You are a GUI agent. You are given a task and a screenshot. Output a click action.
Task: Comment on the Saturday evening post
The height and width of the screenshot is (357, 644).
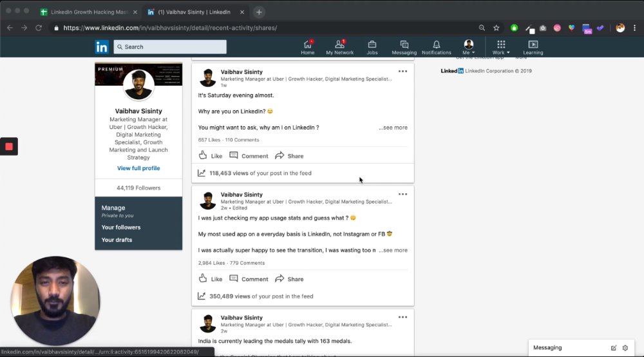pos(249,156)
